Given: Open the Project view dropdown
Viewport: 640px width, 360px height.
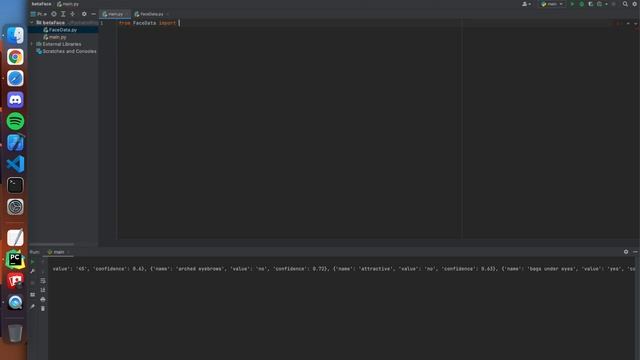Looking at the screenshot, I should 38,14.
